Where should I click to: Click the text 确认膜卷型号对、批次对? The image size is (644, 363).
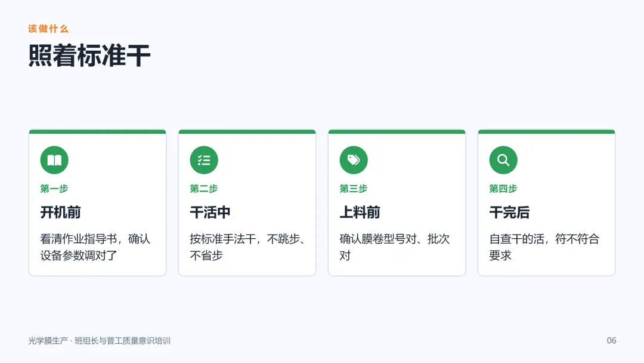[x=395, y=247]
